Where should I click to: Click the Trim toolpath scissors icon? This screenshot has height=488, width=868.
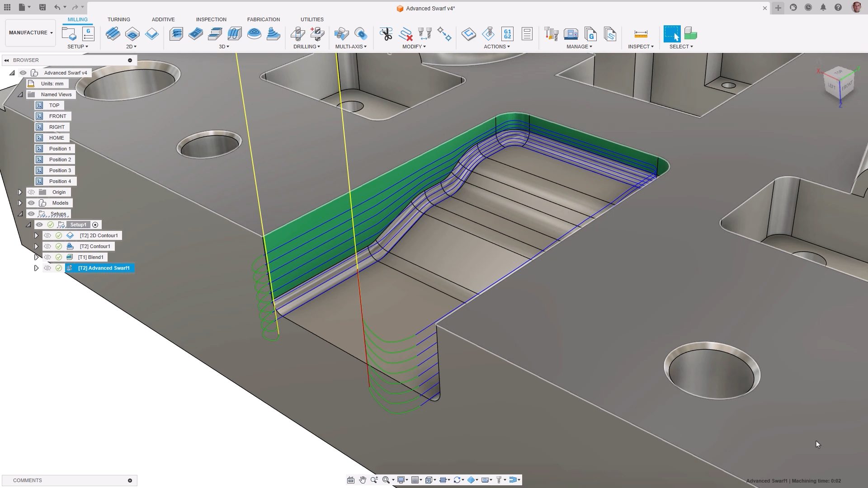(x=387, y=34)
